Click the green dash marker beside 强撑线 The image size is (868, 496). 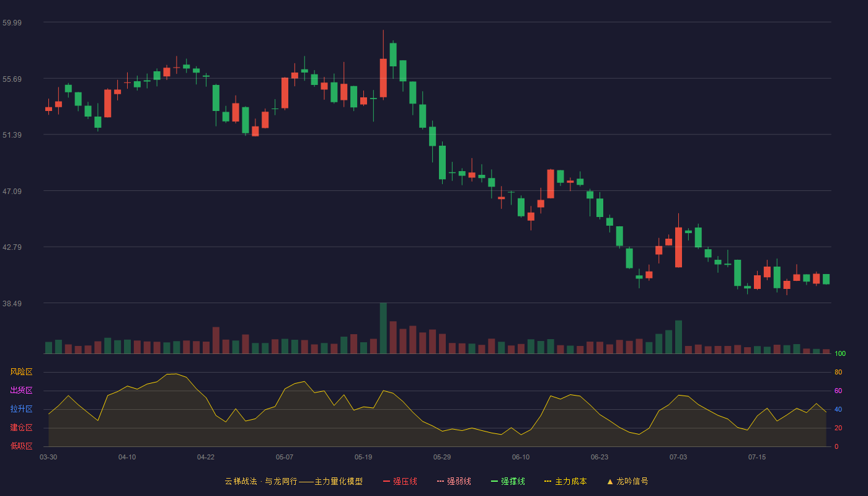click(494, 481)
